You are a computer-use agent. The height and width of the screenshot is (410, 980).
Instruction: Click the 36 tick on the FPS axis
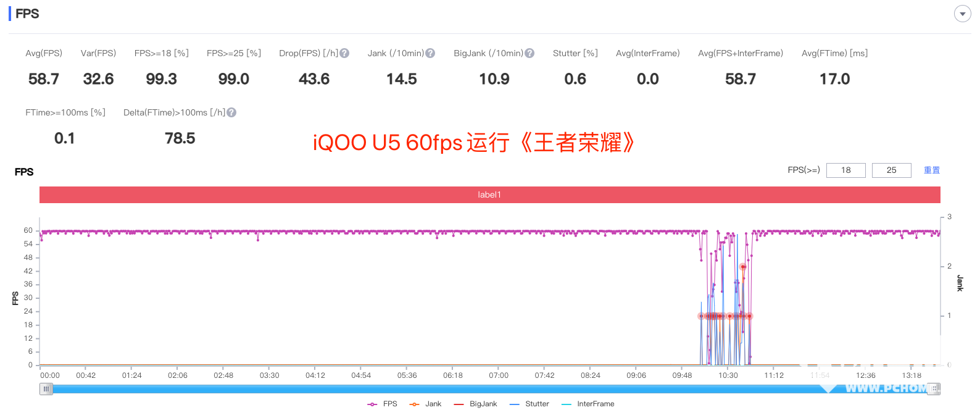tap(28, 284)
